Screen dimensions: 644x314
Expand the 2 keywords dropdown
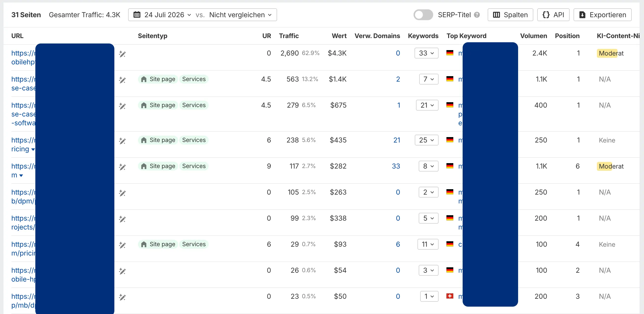pos(429,192)
